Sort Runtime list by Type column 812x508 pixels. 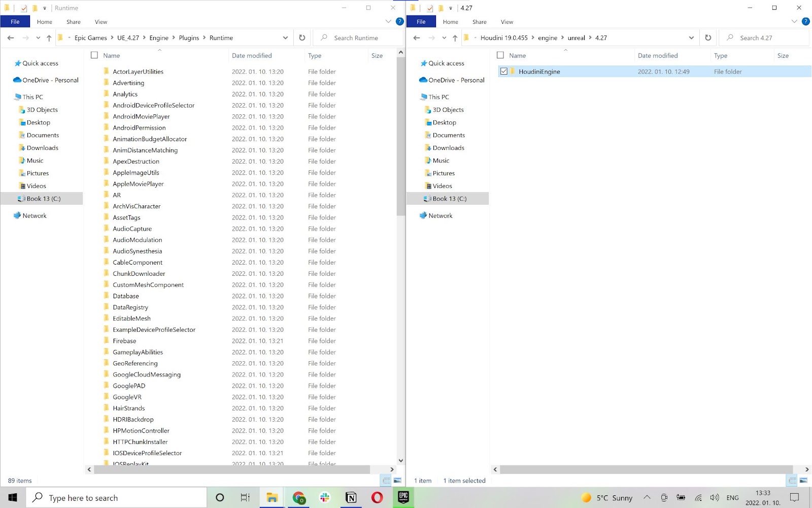tap(315, 55)
